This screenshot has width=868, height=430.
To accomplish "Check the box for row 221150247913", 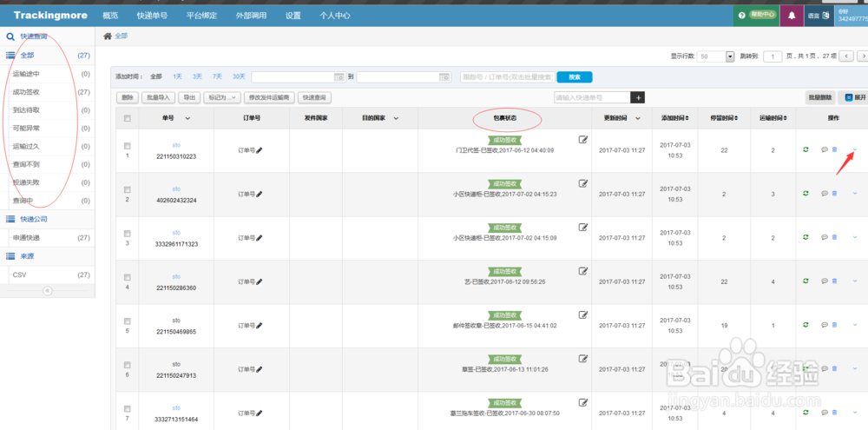I will tap(128, 365).
